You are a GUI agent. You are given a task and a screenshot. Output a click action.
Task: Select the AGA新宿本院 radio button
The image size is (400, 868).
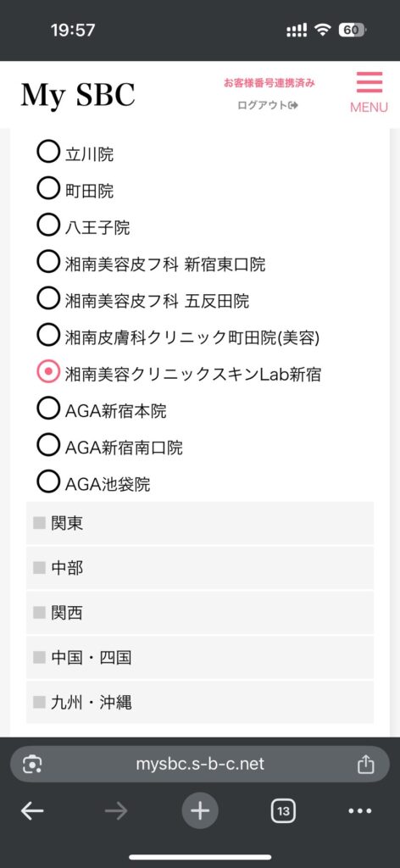pos(48,409)
